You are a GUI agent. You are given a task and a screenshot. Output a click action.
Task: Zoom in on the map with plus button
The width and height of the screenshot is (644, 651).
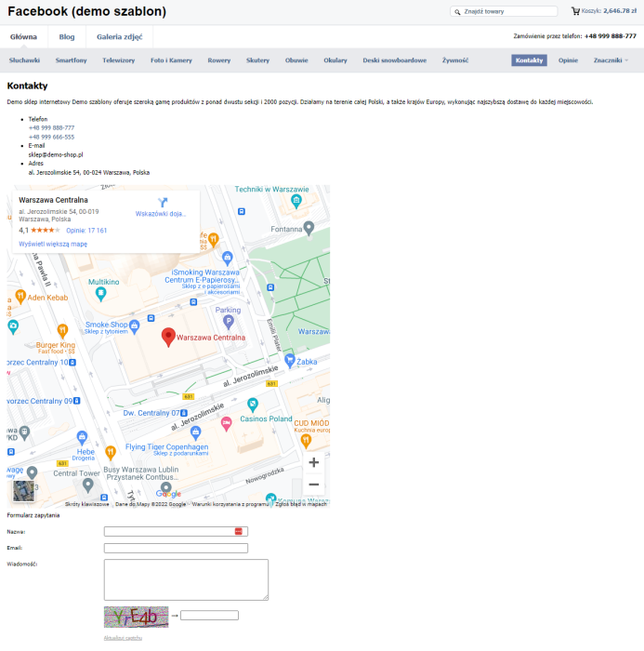(313, 462)
